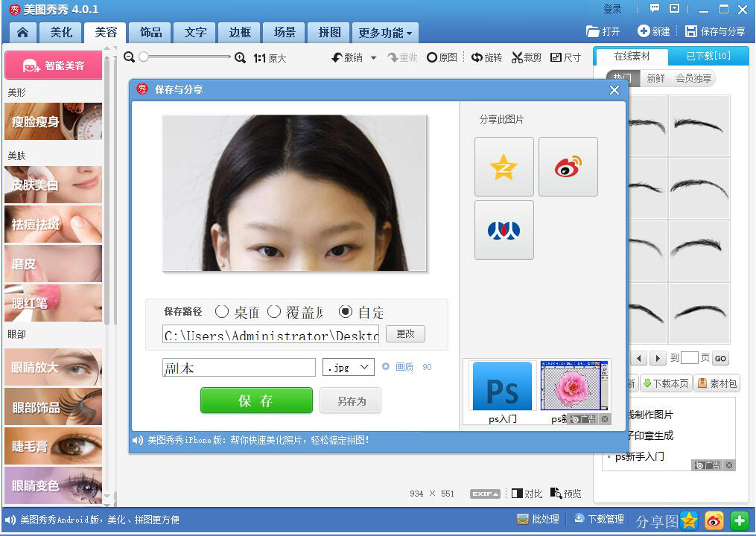Open the feedback chat bubble icon
The height and width of the screenshot is (536, 756).
tap(654, 8)
